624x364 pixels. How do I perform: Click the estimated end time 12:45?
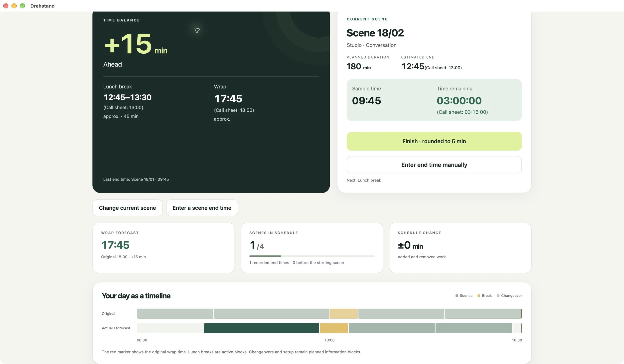(413, 66)
